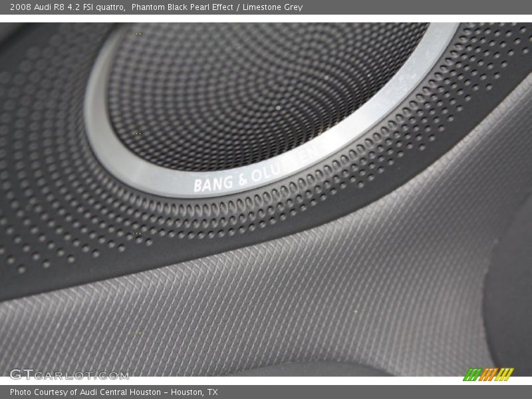The width and height of the screenshot is (532, 399).
Task: Click the caption bar below the photo
Action: tap(266, 391)
